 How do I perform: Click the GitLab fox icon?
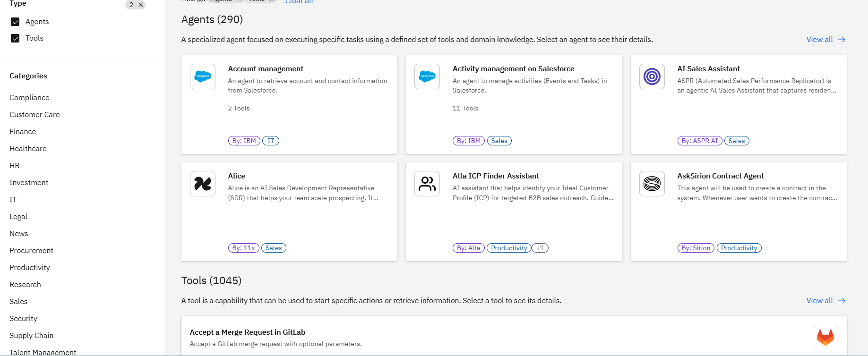click(x=825, y=337)
